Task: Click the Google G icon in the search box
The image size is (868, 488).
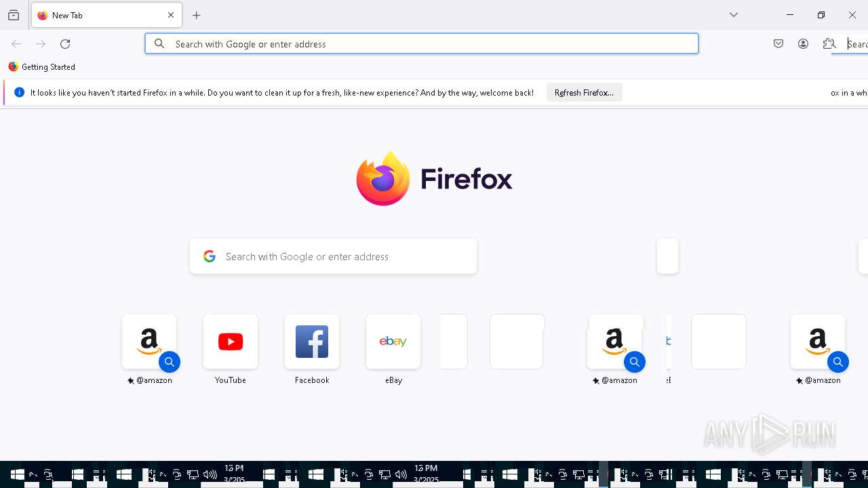Action: tap(210, 256)
